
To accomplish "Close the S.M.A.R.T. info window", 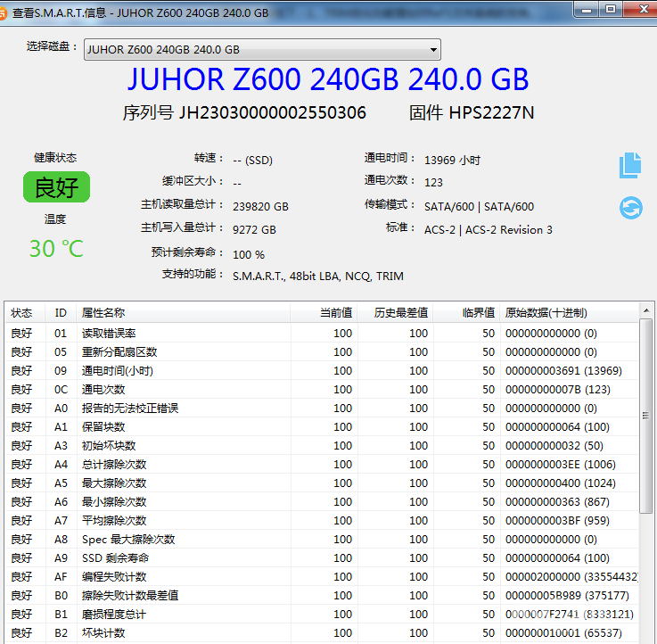I will pyautogui.click(x=639, y=9).
